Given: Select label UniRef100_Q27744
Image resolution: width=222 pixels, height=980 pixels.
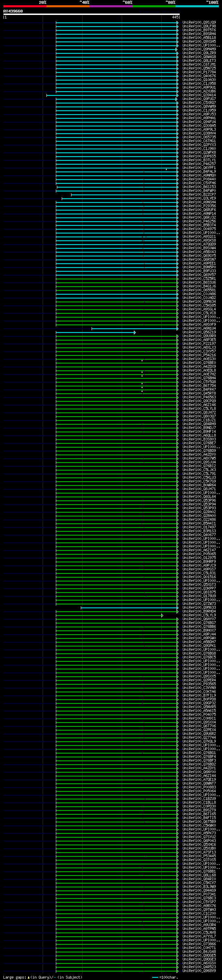Looking at the screenshot, I should point(199,737).
